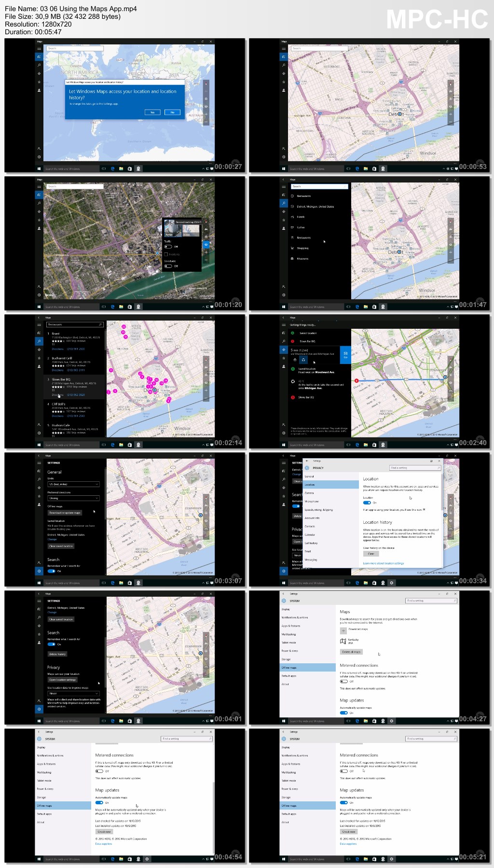Toggle the Location switch in 00:03:34 frame
The height and width of the screenshot is (868, 494).
tap(367, 503)
